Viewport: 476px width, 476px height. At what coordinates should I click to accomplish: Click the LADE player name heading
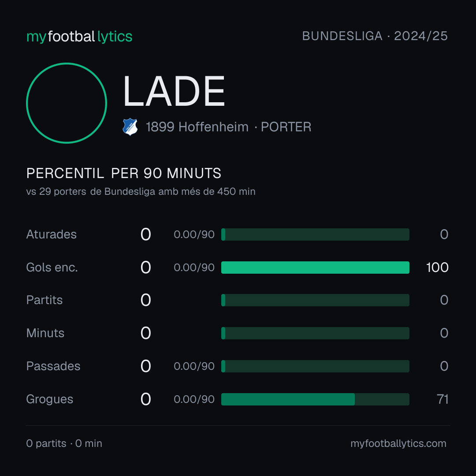(x=174, y=91)
